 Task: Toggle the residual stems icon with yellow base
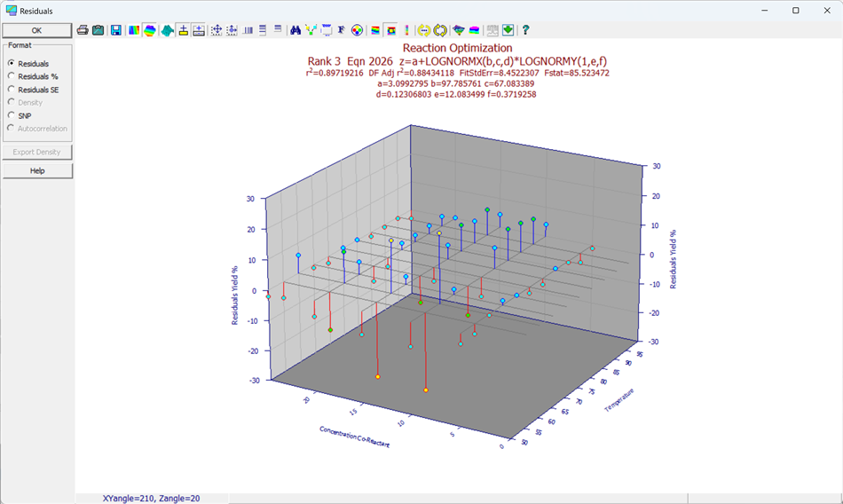click(184, 30)
